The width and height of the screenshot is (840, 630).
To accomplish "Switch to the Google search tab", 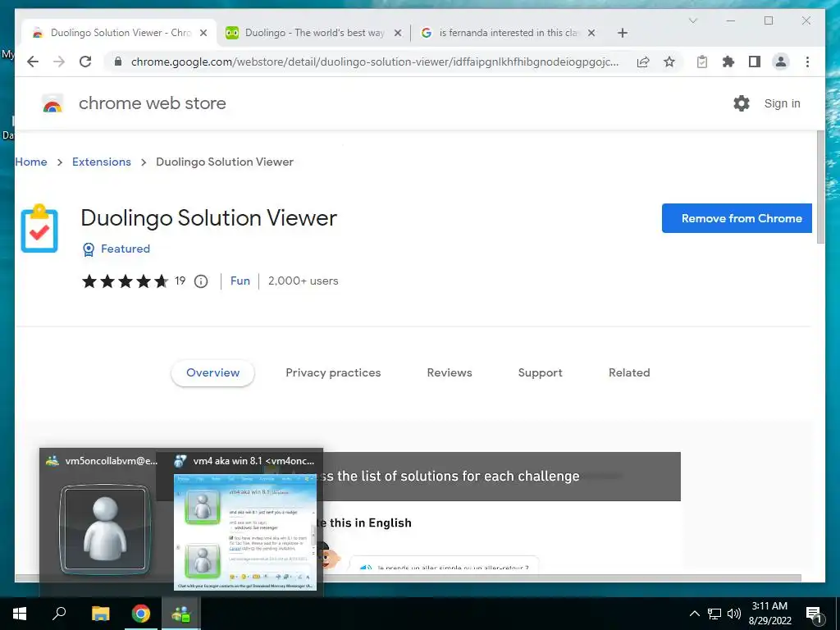I will point(508,33).
